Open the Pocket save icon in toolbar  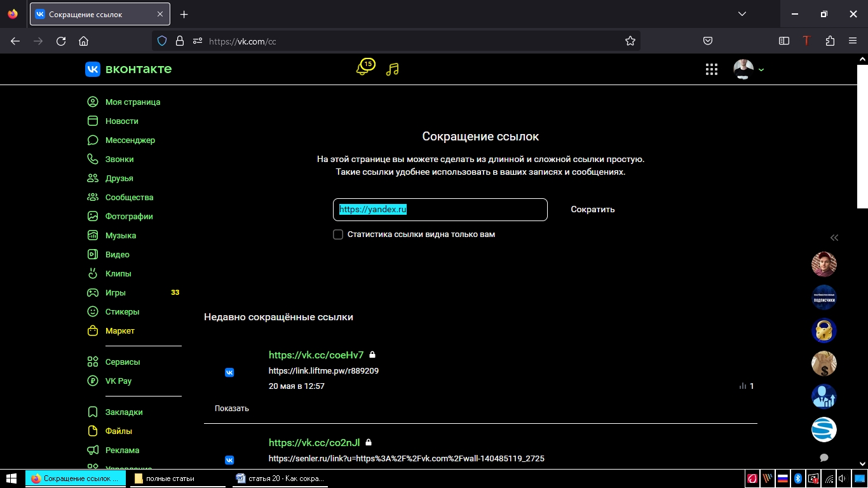click(x=708, y=41)
